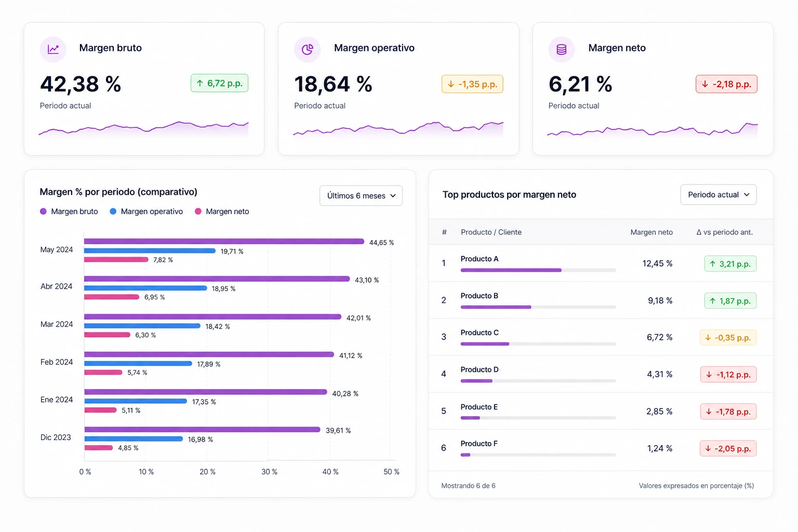Click the Mar 2024 purple 42,01 % bar
This screenshot has width=798, height=532.
click(212, 317)
